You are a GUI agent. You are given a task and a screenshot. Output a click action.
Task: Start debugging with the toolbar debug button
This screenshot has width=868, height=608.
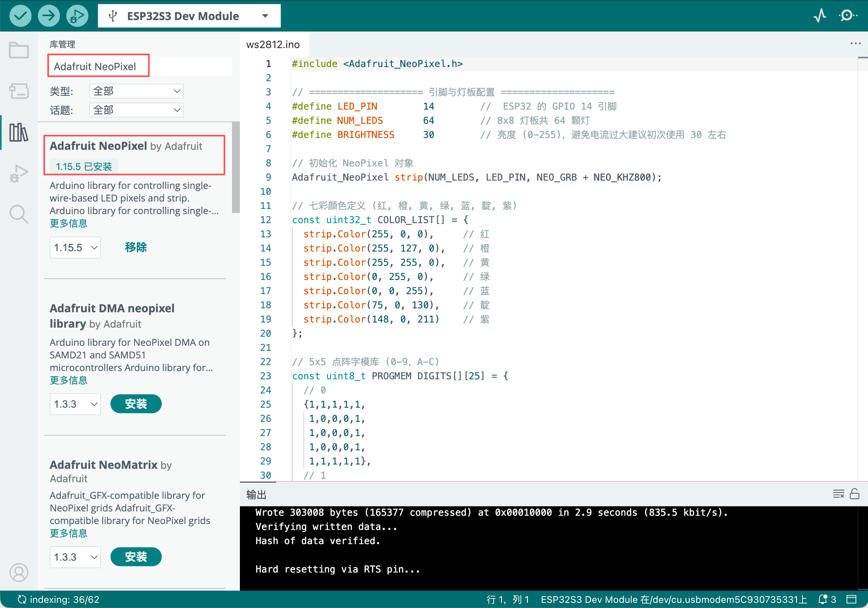pos(77,16)
